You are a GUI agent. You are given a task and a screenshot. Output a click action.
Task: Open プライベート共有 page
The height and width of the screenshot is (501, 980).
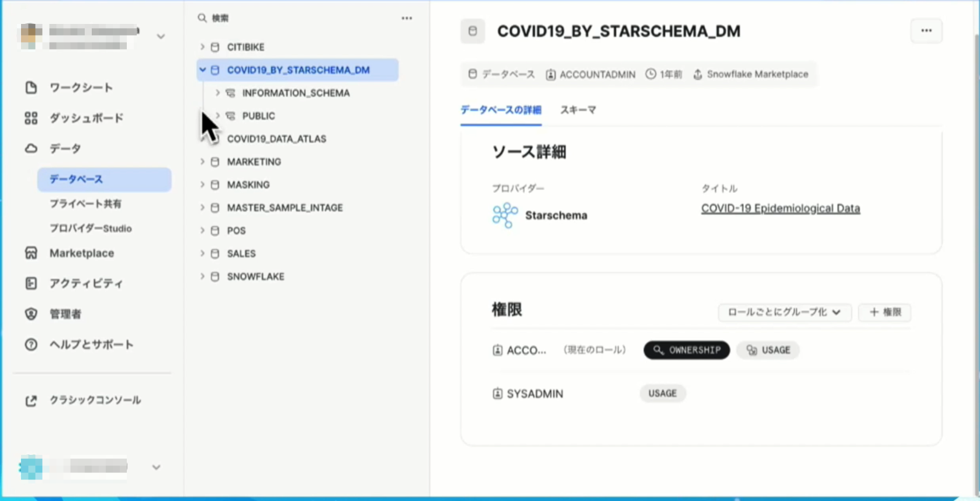pyautogui.click(x=85, y=204)
